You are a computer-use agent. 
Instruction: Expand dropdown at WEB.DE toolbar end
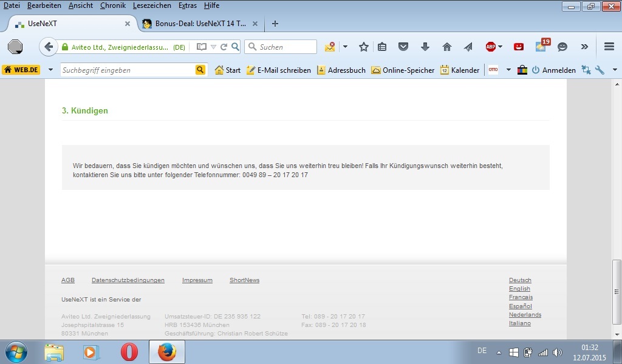pyautogui.click(x=615, y=70)
